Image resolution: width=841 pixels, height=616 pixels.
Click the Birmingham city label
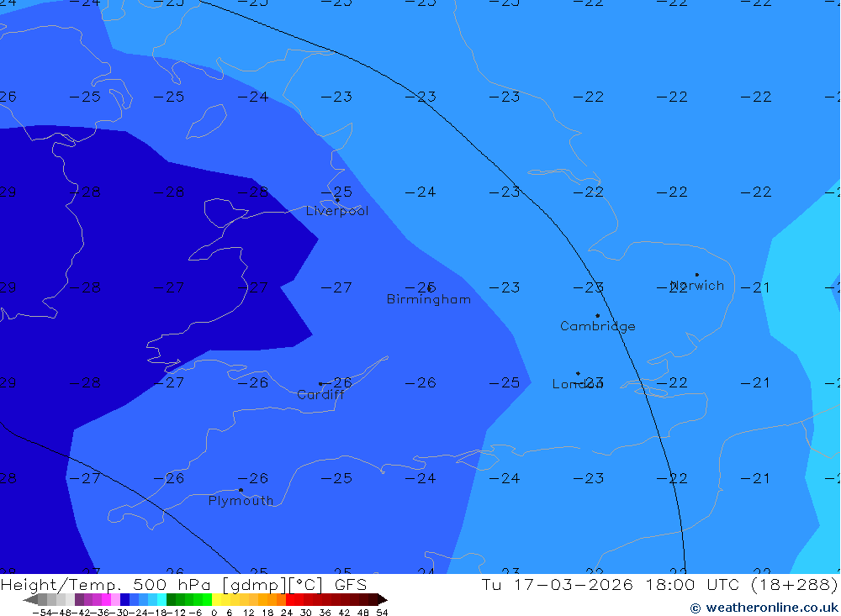[x=429, y=299]
